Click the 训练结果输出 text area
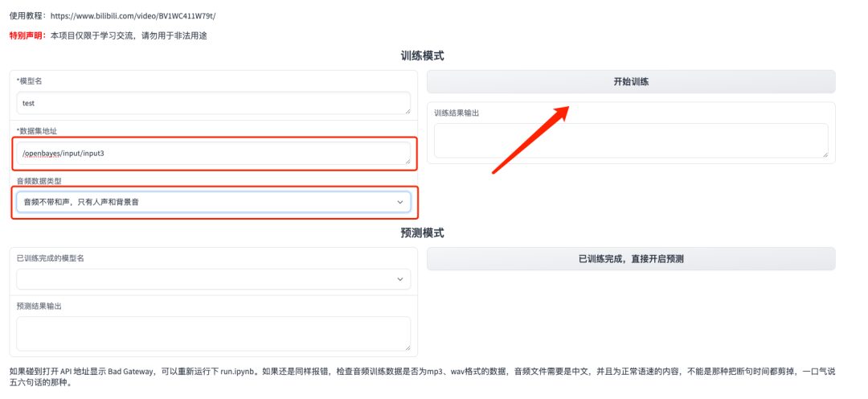 click(631, 140)
